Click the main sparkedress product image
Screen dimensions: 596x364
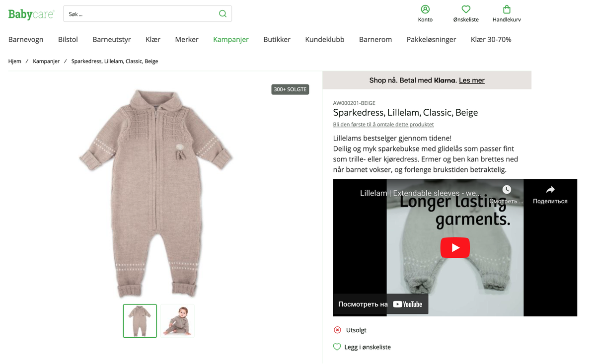(x=156, y=194)
